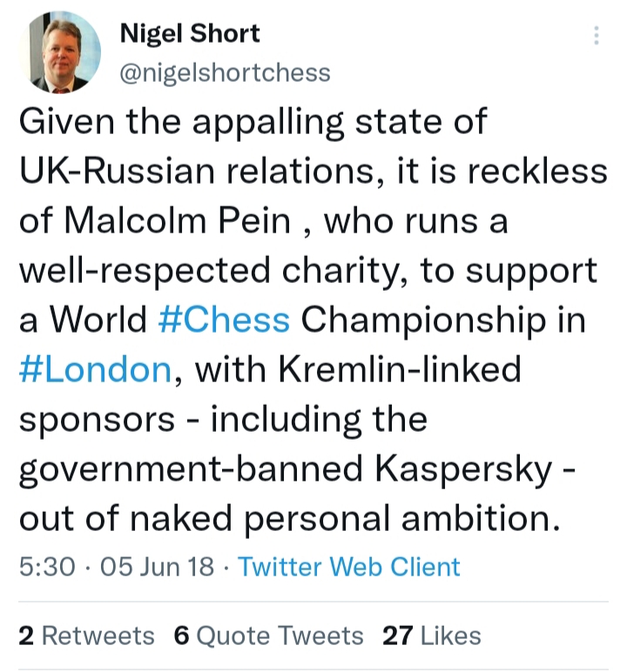Click the tweet's first line 'Given the appalling'

[x=181, y=123]
